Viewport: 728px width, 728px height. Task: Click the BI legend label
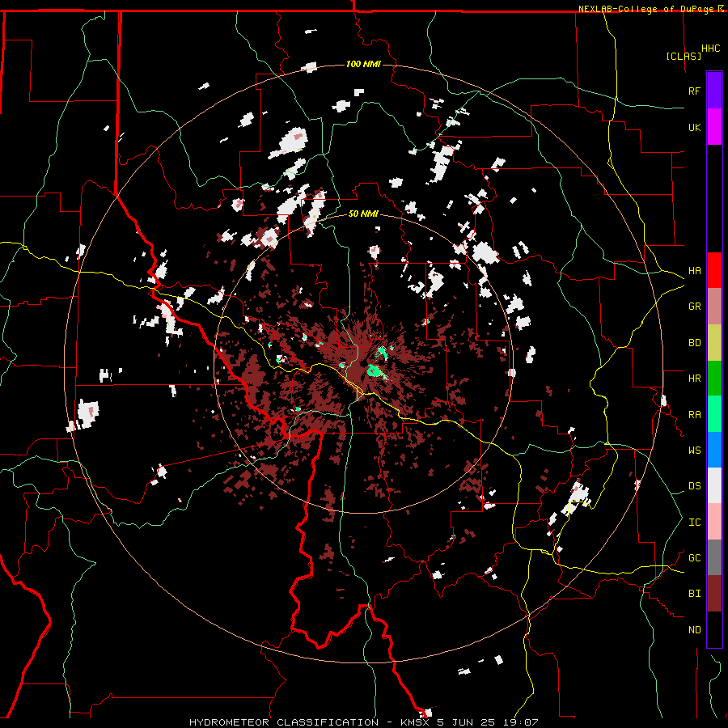[694, 594]
